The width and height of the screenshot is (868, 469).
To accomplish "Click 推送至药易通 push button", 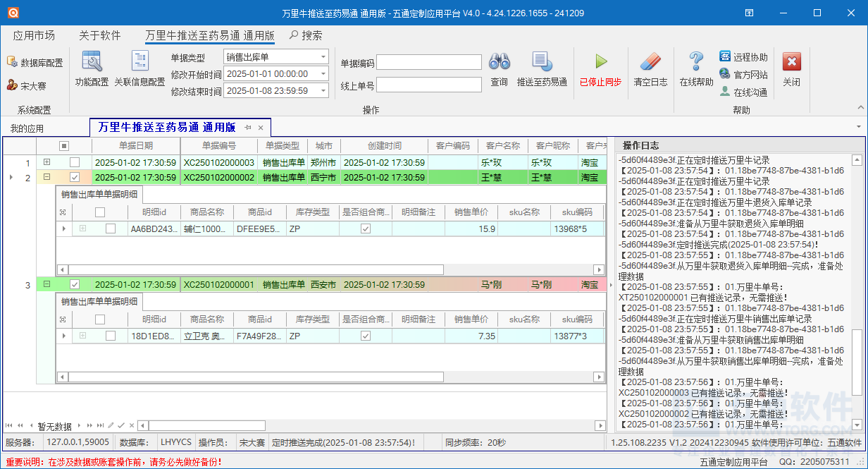I will point(542,69).
